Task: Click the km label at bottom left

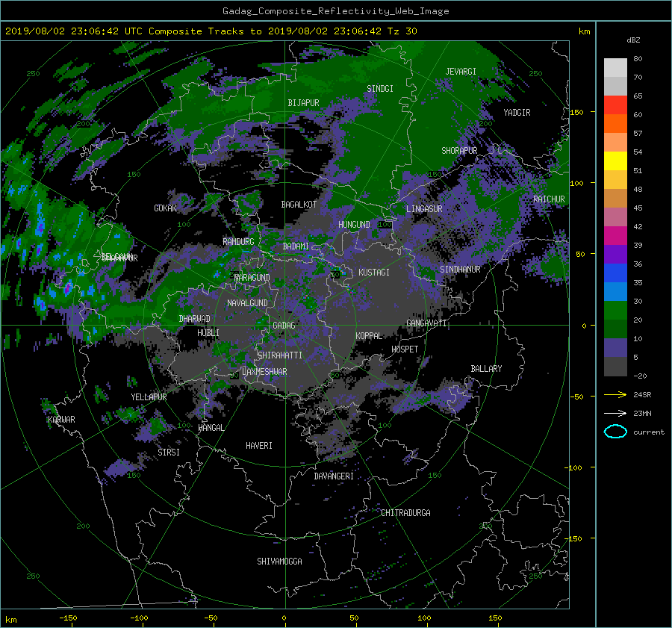Action: pos(10,620)
